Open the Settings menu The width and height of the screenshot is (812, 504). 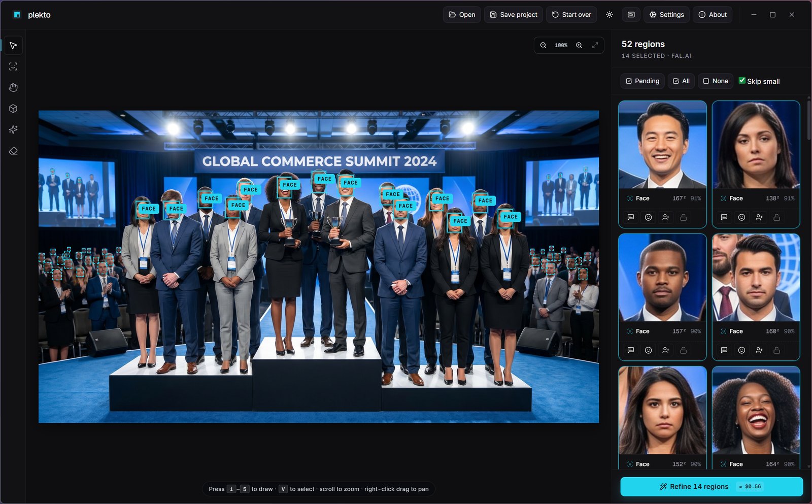(667, 15)
